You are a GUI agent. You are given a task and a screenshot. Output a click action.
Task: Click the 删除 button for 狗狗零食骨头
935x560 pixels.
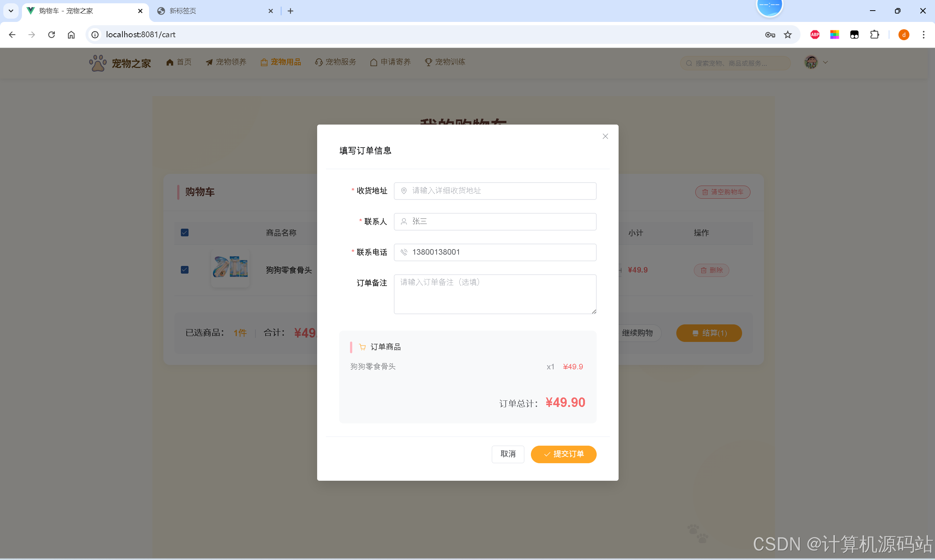click(711, 270)
